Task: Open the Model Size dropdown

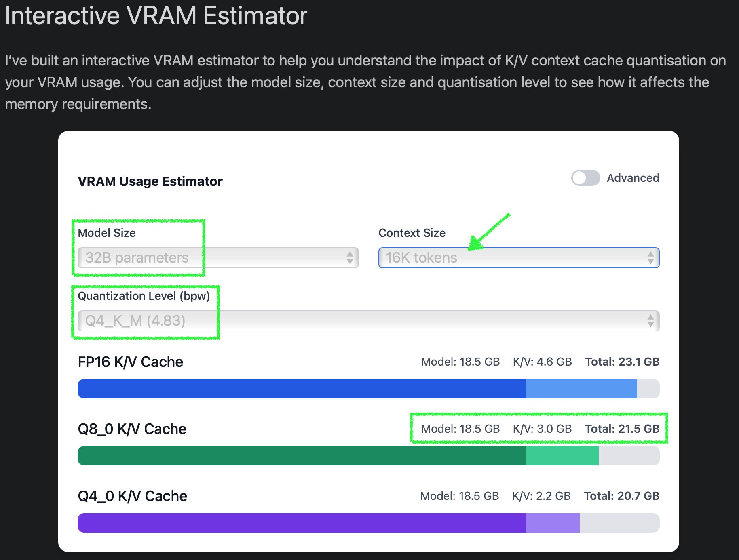Action: [218, 258]
